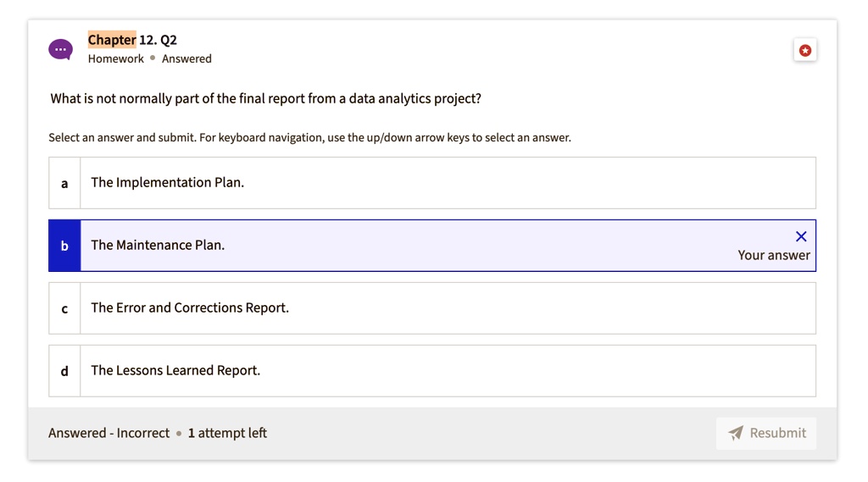Select answer c The Error and Corrections Report
868x482 pixels.
tap(432, 308)
